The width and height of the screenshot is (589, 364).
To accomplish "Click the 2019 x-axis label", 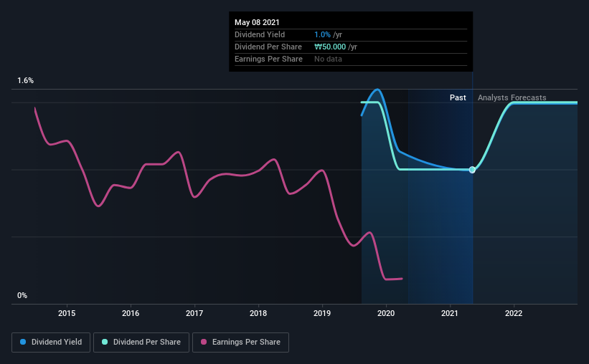I will click(x=322, y=313).
